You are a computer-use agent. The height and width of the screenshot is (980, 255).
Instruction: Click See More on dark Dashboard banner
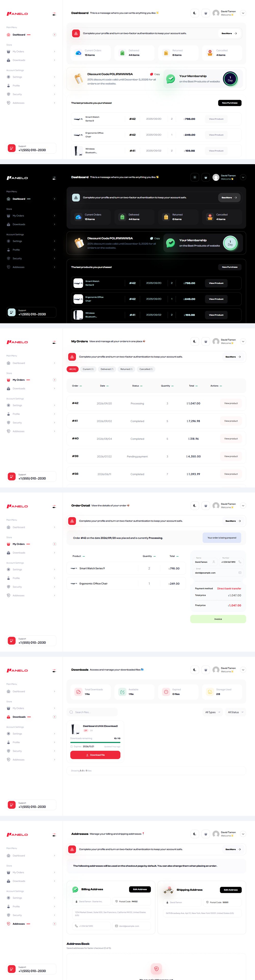(229, 198)
